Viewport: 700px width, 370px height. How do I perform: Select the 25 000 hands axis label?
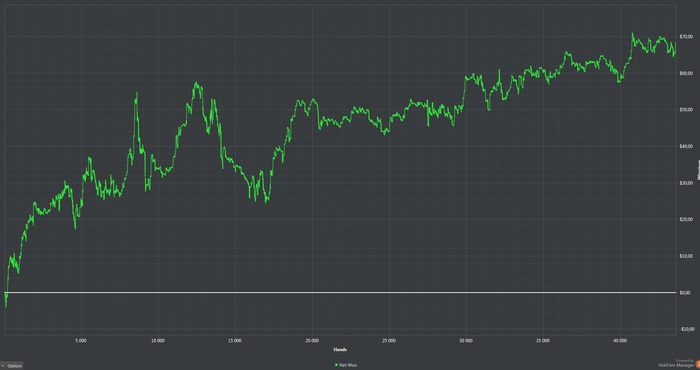click(389, 341)
